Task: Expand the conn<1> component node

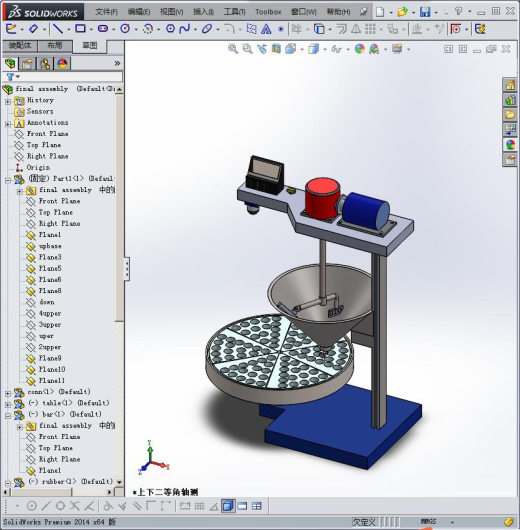Action: click(x=8, y=393)
